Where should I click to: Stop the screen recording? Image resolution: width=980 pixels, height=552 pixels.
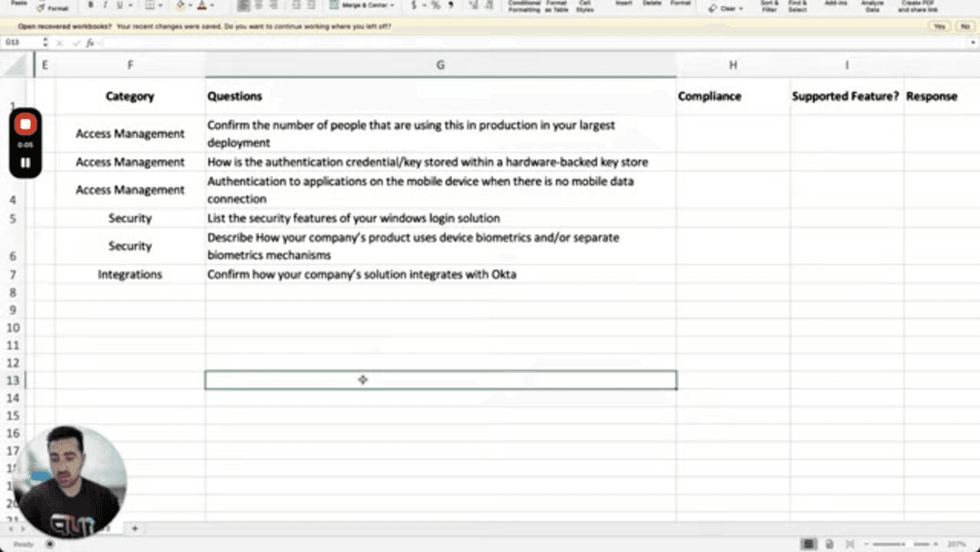click(x=24, y=123)
